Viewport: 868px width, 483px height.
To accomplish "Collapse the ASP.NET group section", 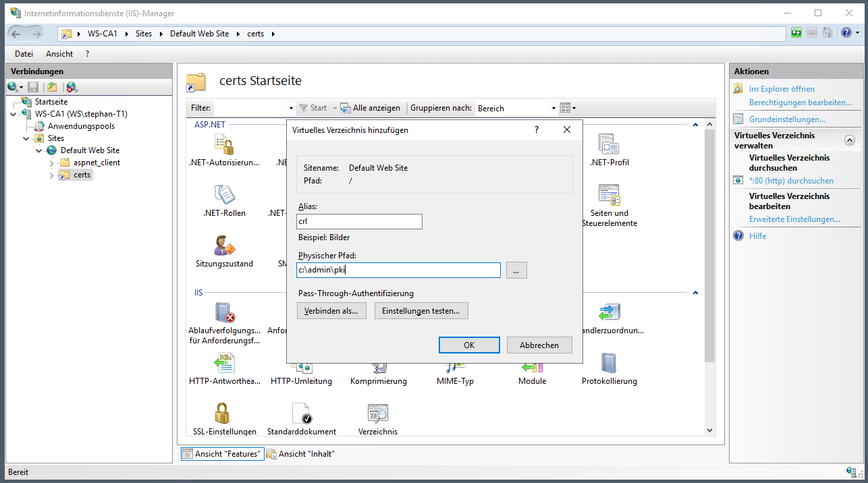I will 695,125.
